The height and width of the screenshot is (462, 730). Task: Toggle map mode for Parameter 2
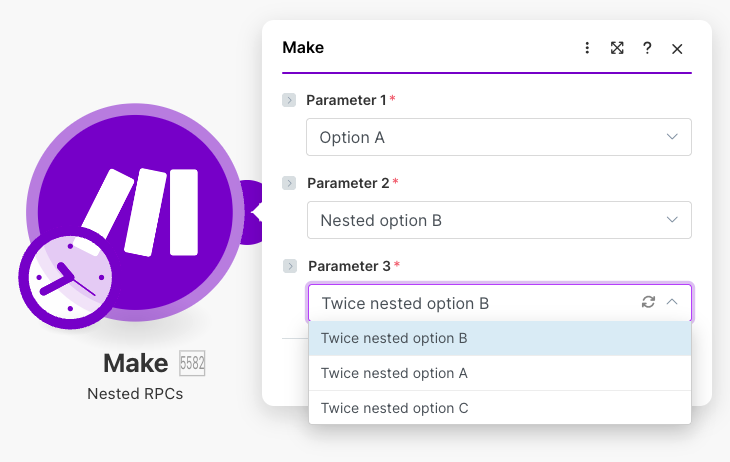click(x=290, y=183)
